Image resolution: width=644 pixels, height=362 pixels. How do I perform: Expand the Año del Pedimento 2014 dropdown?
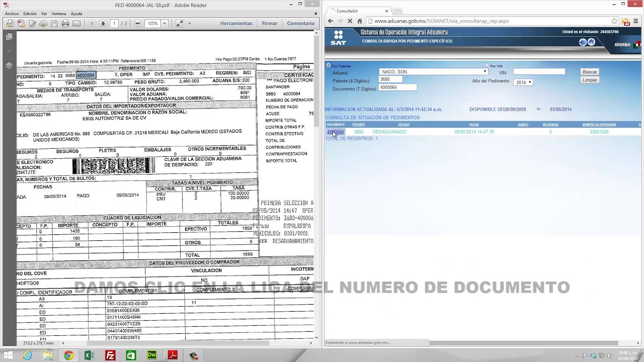(x=523, y=82)
